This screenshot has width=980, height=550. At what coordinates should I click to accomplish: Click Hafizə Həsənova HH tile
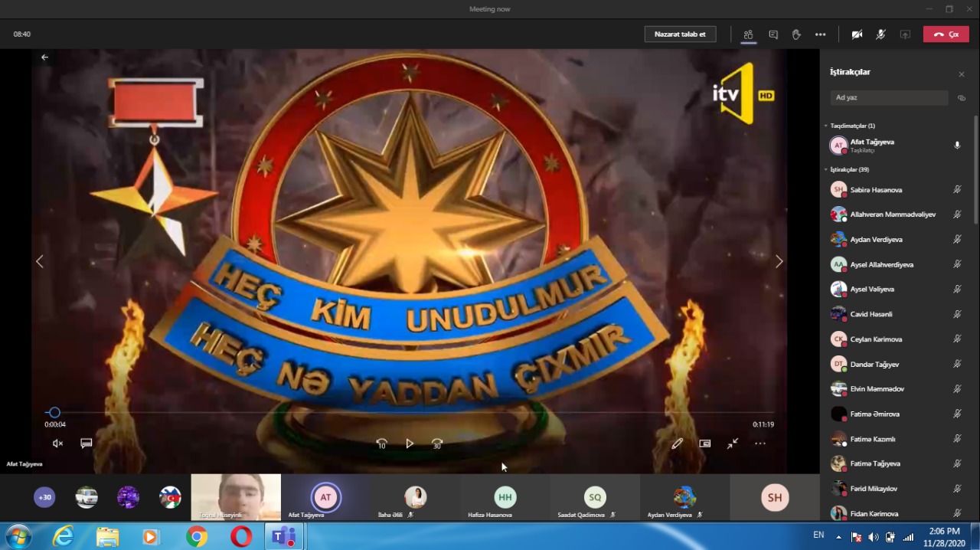pos(505,497)
